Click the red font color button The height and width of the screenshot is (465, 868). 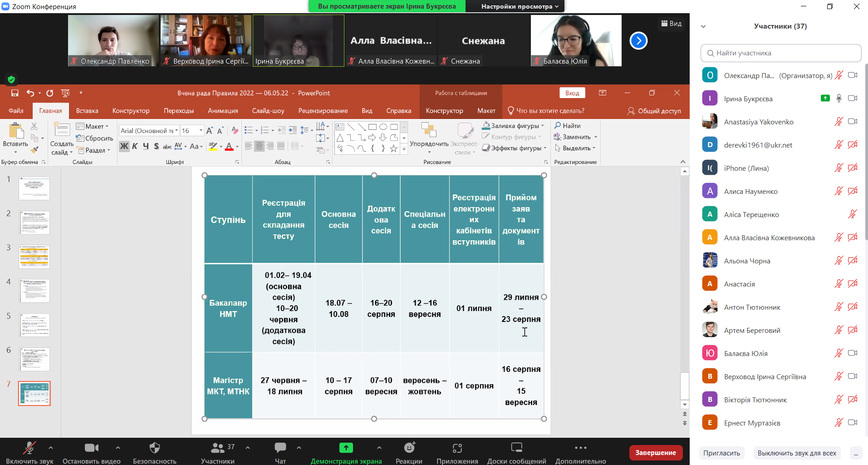[229, 146]
